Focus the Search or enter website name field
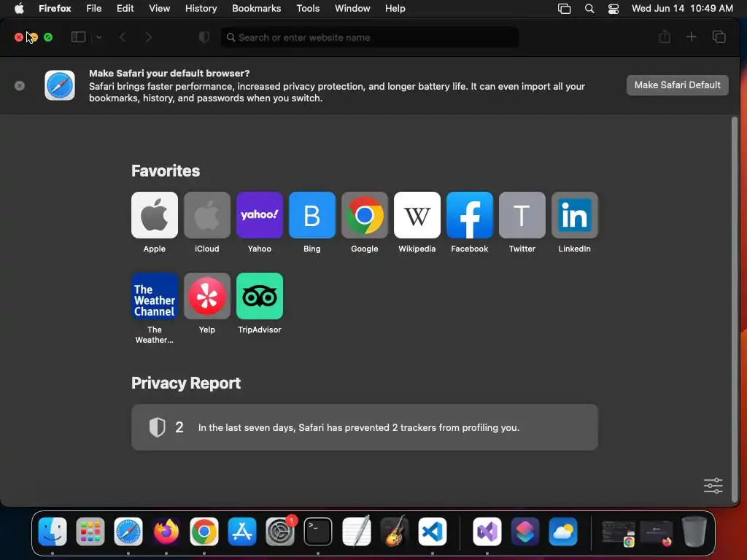 pyautogui.click(x=370, y=37)
